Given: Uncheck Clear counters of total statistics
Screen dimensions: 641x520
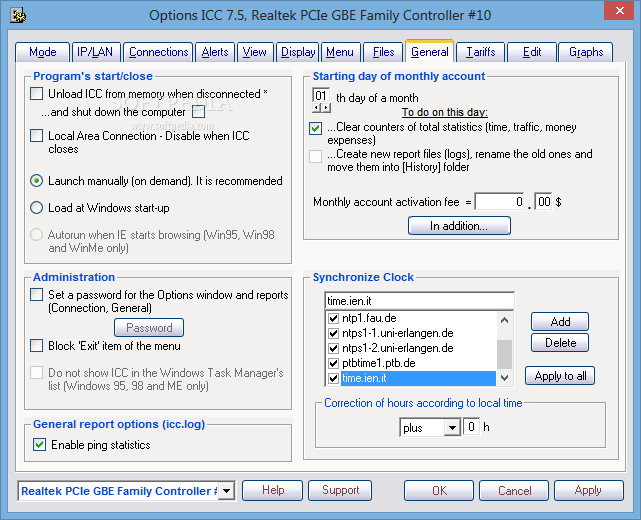Looking at the screenshot, I should click(x=315, y=128).
